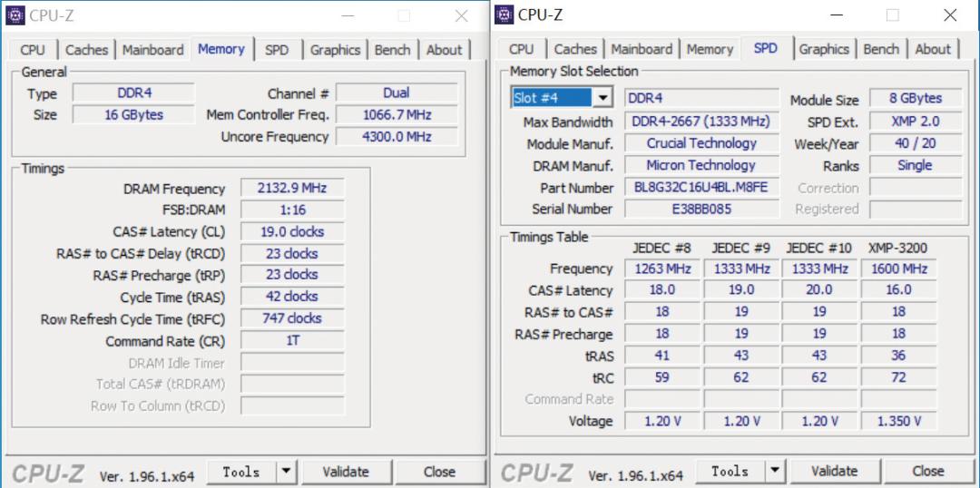Open Graphics tab in the right window
The width and height of the screenshot is (980, 488).
pos(824,49)
